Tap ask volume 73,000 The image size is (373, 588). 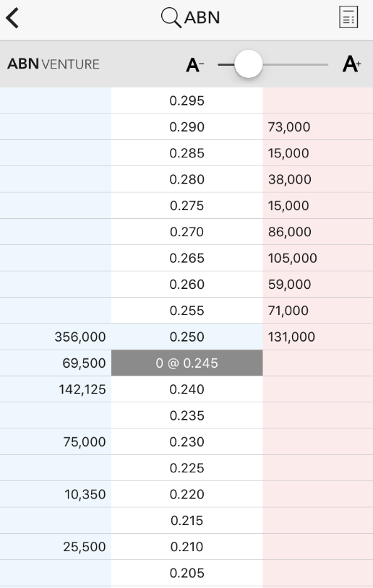tap(289, 126)
